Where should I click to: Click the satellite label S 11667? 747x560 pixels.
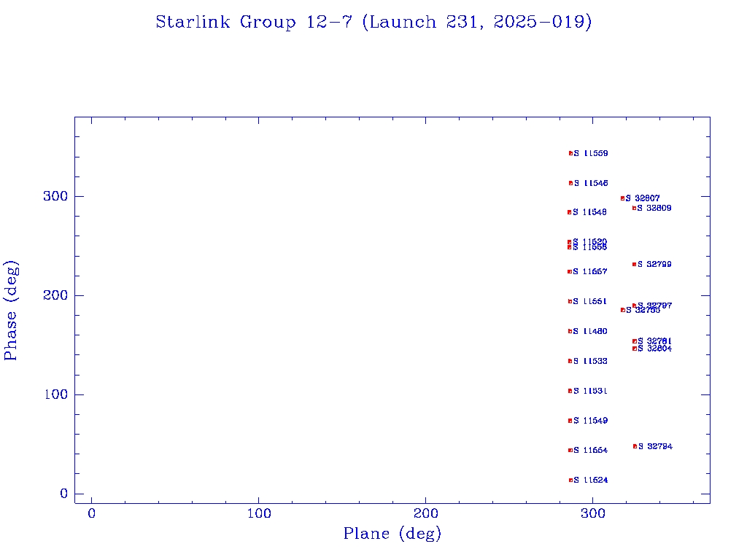point(589,271)
